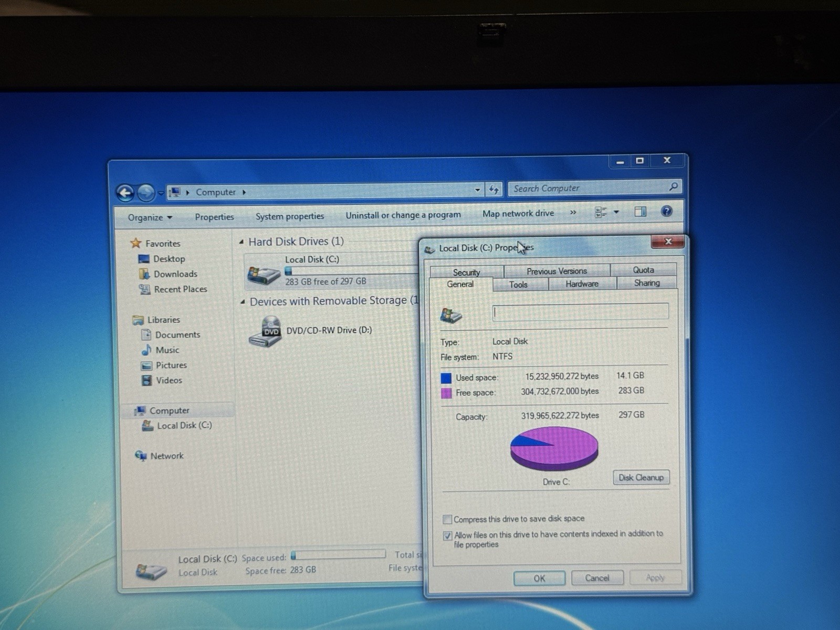Image resolution: width=840 pixels, height=630 pixels.
Task: Click the Computer icon in the address bar
Action: pos(175,192)
